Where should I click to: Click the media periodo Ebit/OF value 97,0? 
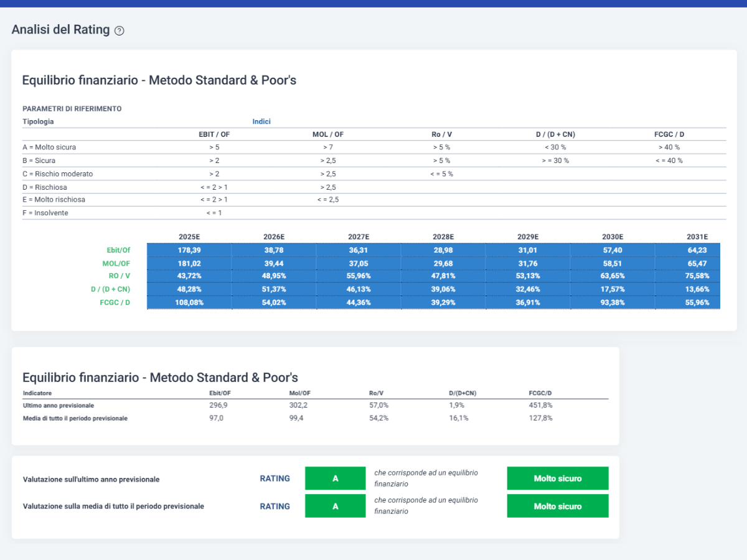tap(217, 418)
